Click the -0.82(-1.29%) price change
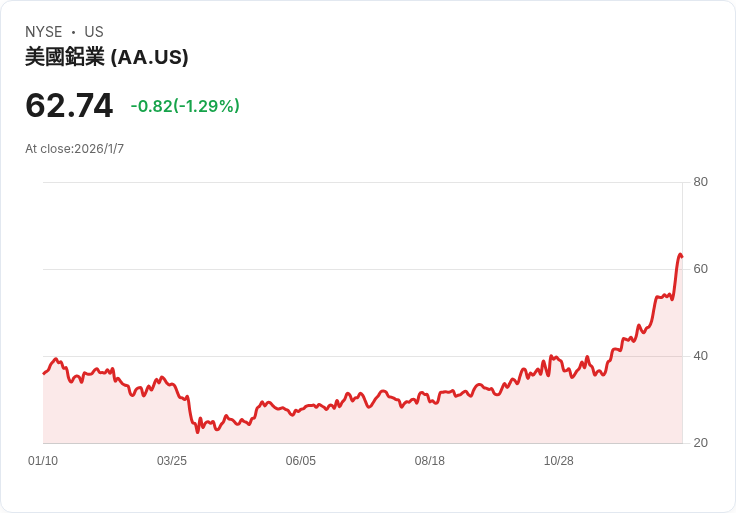The image size is (736, 513). point(185,106)
